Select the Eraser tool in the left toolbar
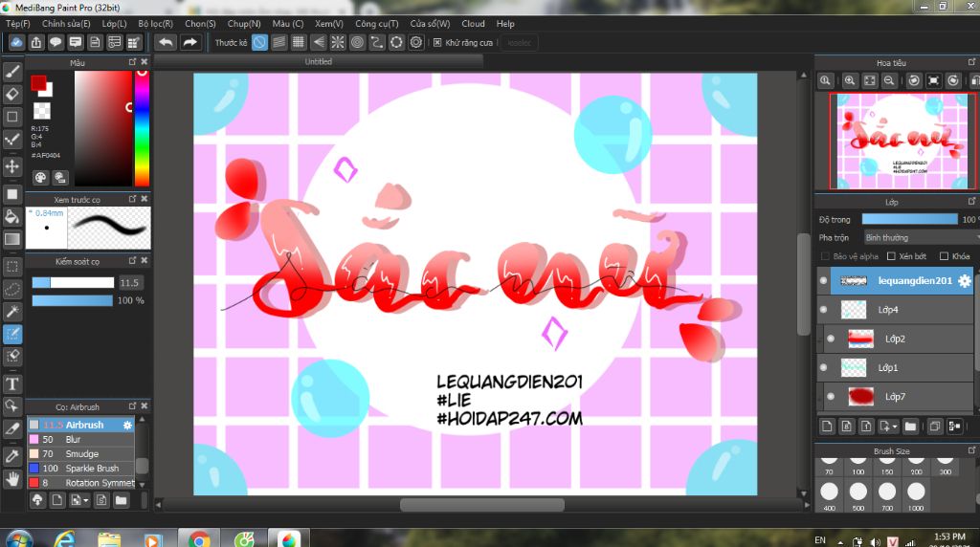The height and width of the screenshot is (547, 980). pos(11,95)
